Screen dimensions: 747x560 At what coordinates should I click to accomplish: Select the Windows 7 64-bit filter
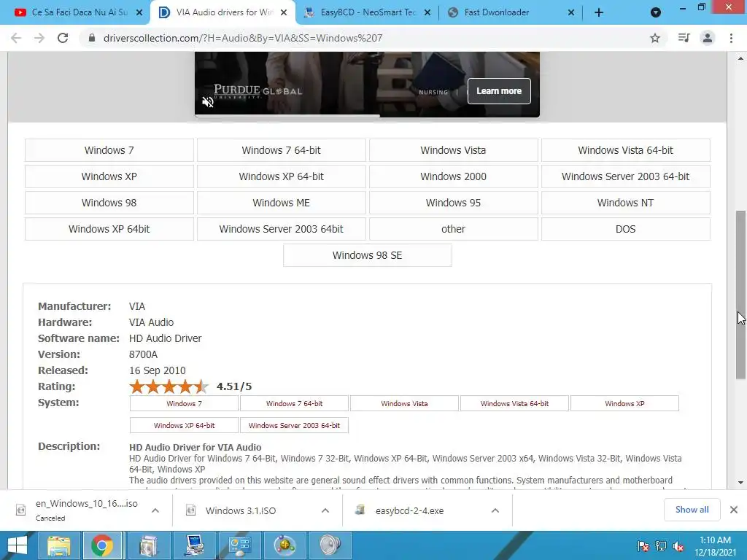[x=281, y=150]
